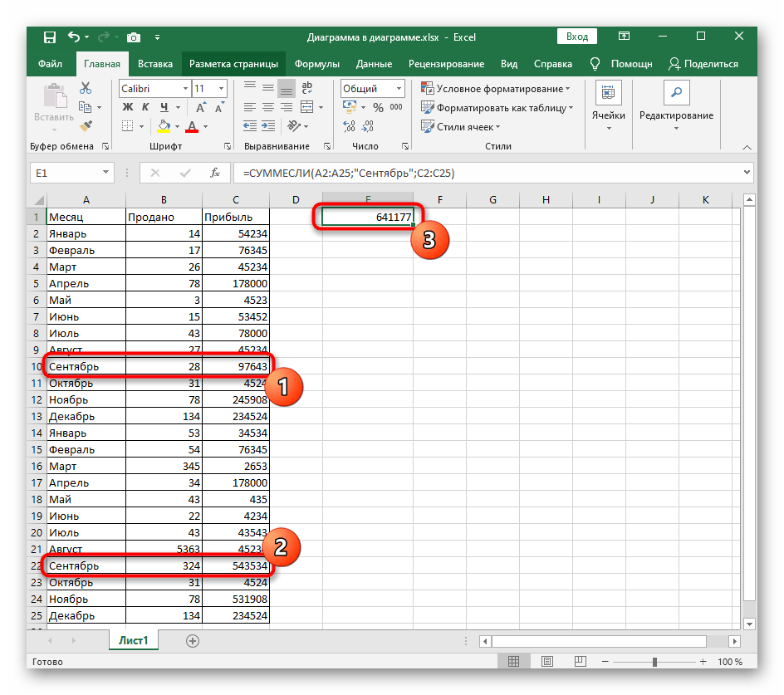Click the camera screenshot icon in quick access
This screenshot has width=784, height=695.
(x=133, y=37)
